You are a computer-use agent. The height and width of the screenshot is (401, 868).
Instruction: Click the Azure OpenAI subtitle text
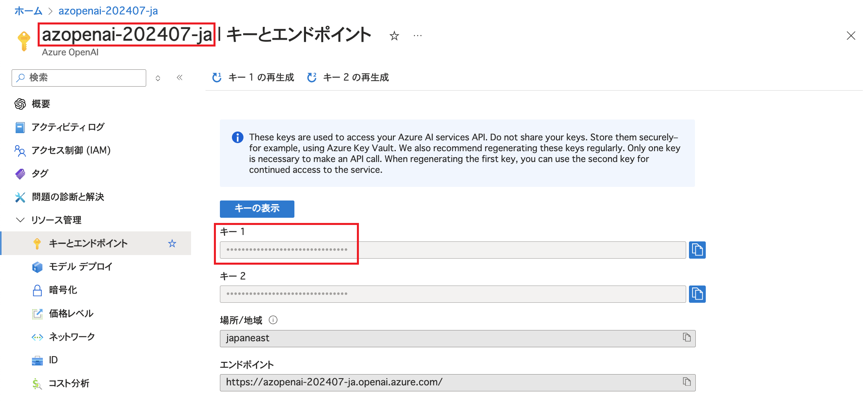point(70,53)
